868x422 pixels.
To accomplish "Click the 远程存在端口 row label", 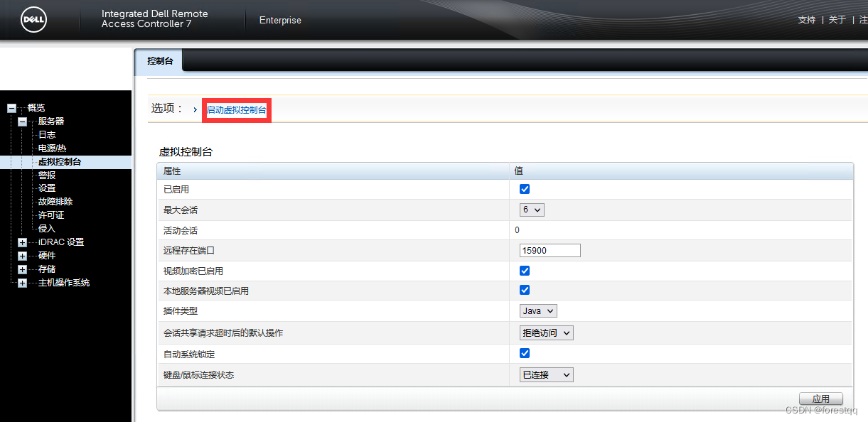I will (189, 251).
